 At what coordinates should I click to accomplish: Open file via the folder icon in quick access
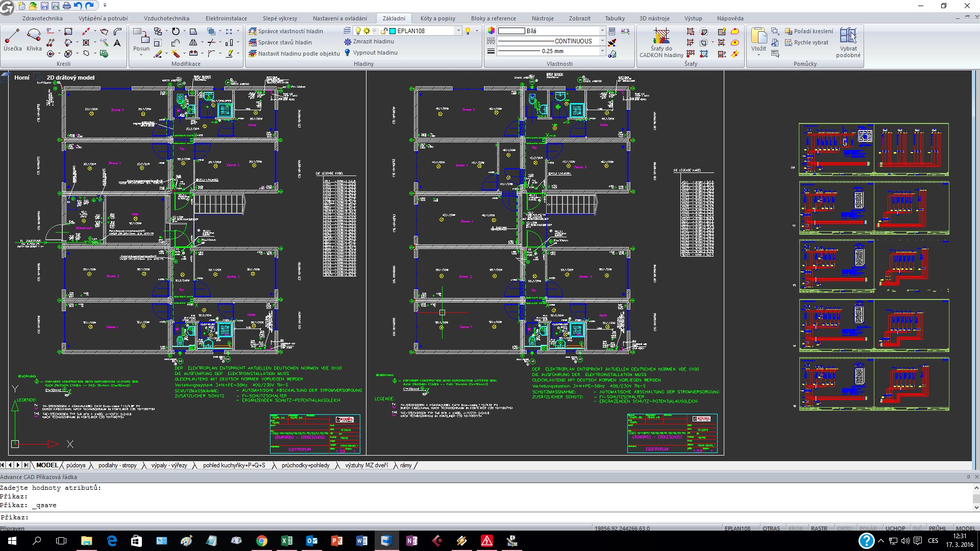[x=33, y=6]
